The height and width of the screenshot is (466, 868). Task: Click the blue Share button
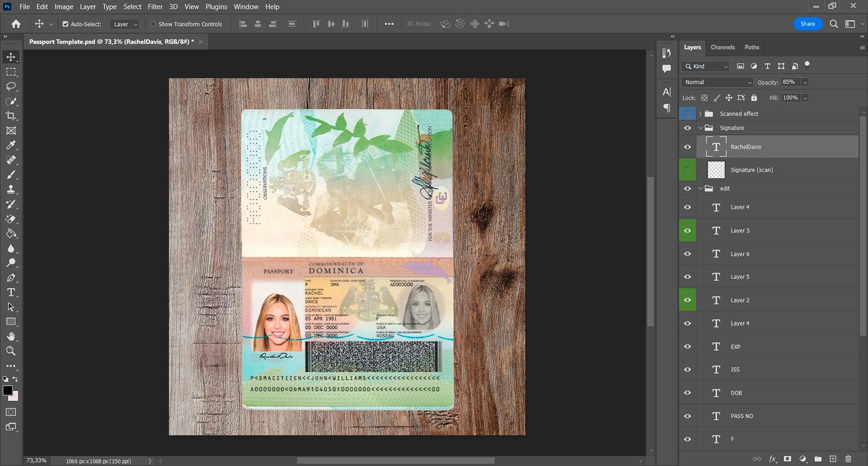coord(808,24)
